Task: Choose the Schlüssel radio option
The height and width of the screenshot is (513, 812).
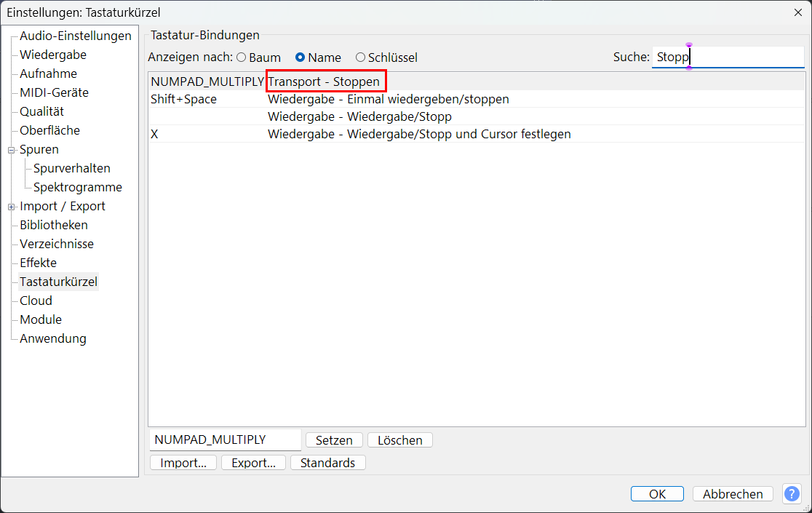Action: click(360, 57)
